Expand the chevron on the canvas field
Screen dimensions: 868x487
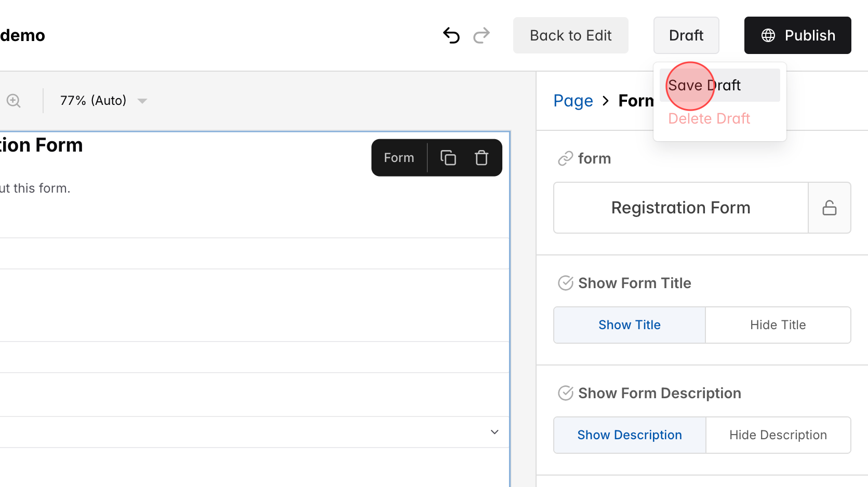coord(494,431)
